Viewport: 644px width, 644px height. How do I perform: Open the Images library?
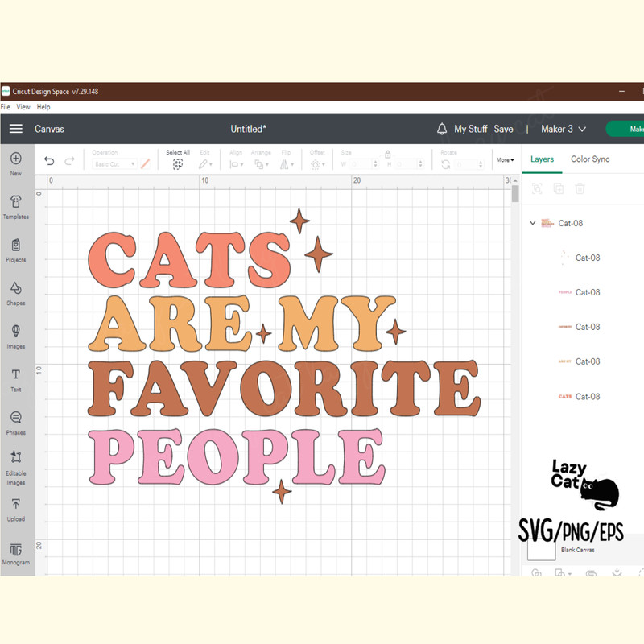[x=16, y=332]
